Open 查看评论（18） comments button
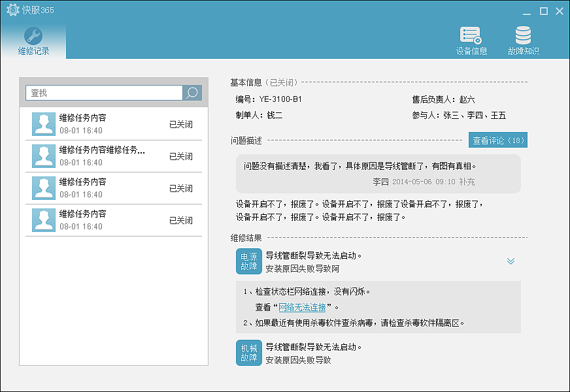The image size is (570, 392). pos(497,140)
